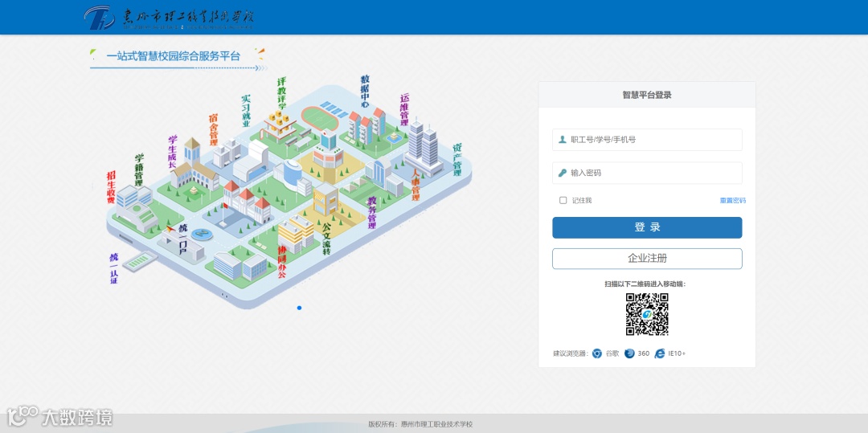The image size is (868, 433).
Task: Click the 人事管理 label on campus map
Action: click(416, 186)
